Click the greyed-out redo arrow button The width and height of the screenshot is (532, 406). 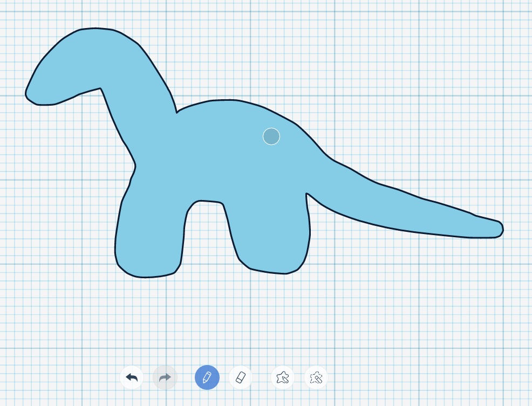(165, 377)
